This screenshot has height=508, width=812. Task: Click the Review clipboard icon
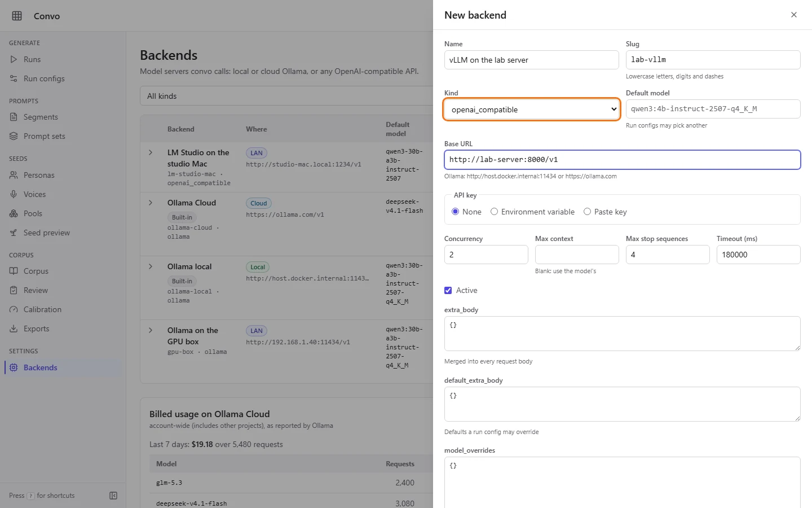[x=14, y=290]
